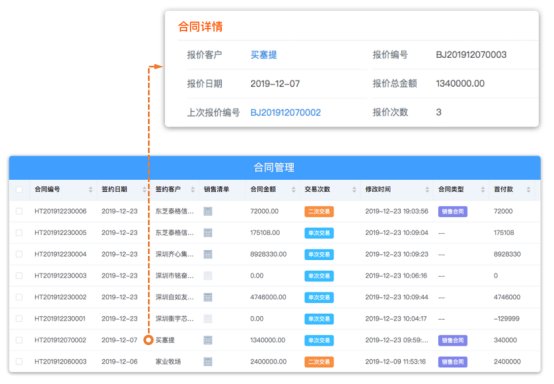The width and height of the screenshot is (554, 384).
Task: Click the 合同详情 card heading
Action: [200, 27]
